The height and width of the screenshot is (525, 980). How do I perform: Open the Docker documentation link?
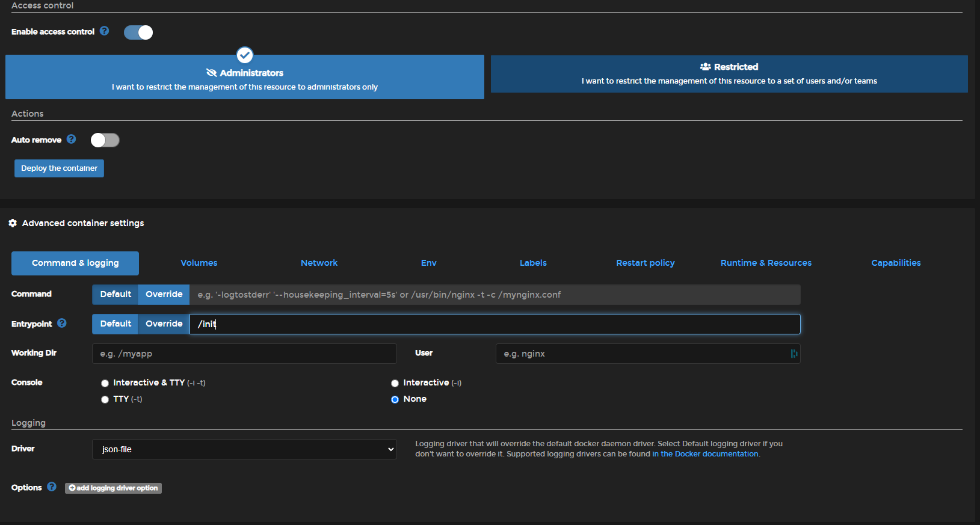point(705,454)
